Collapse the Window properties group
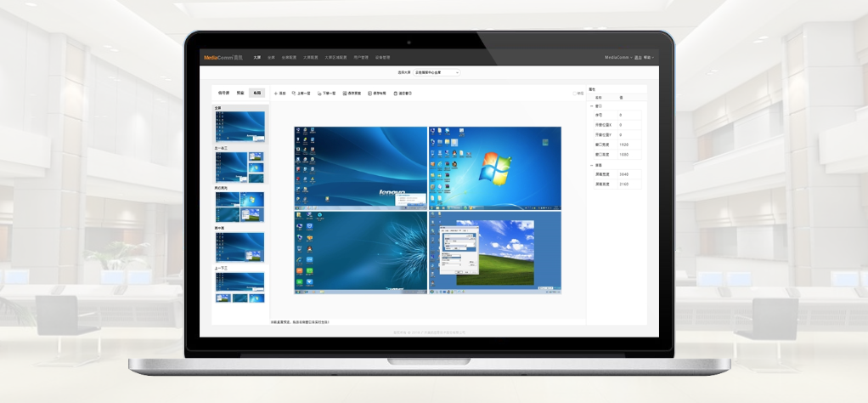Image resolution: width=868 pixels, height=403 pixels. pos(591,106)
